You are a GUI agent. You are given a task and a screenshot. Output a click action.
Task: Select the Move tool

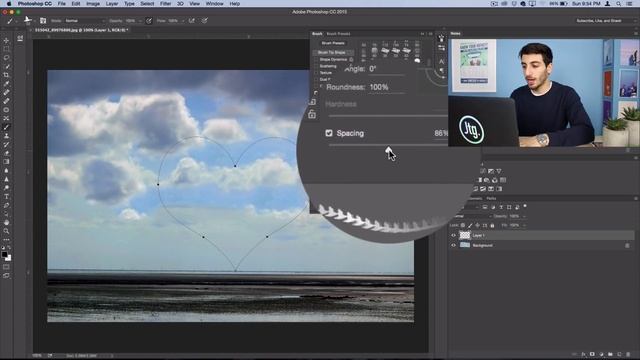tap(6, 40)
